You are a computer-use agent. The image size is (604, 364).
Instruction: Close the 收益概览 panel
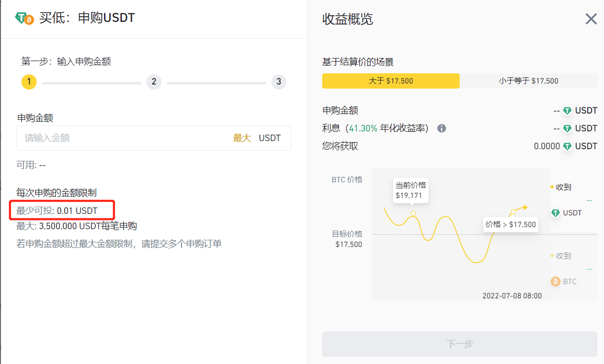tap(591, 19)
